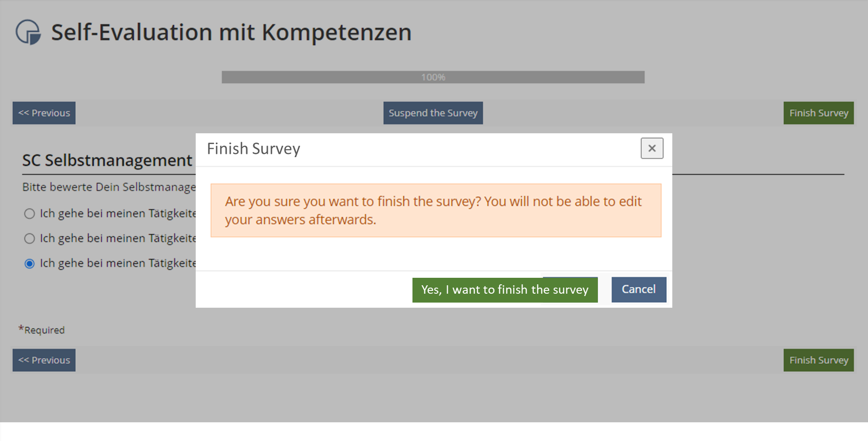Select the first unselected Selbstmanagement radio option

pos(29,214)
